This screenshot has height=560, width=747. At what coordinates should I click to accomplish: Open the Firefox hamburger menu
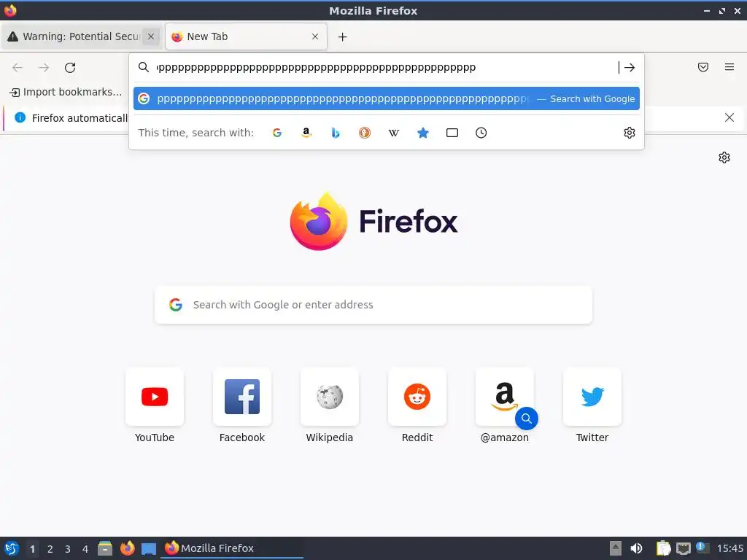pos(729,67)
